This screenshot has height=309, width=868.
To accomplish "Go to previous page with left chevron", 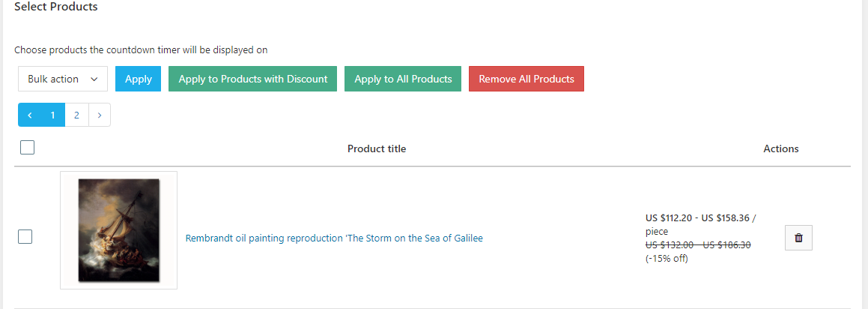I will coord(30,115).
